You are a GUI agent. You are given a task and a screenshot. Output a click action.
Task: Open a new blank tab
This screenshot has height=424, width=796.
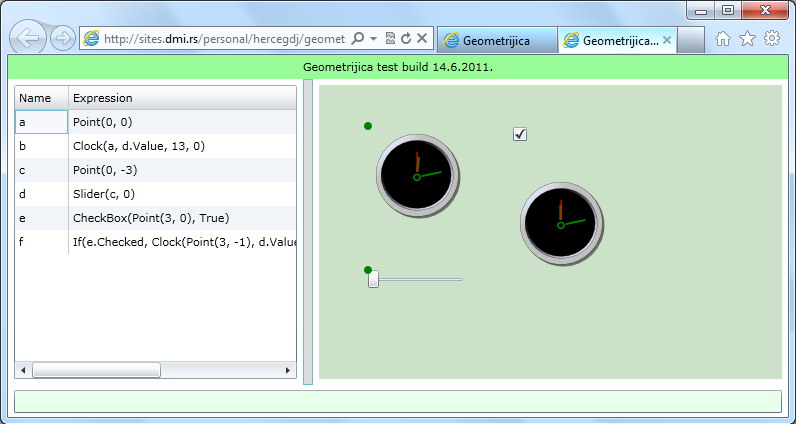[x=690, y=40]
